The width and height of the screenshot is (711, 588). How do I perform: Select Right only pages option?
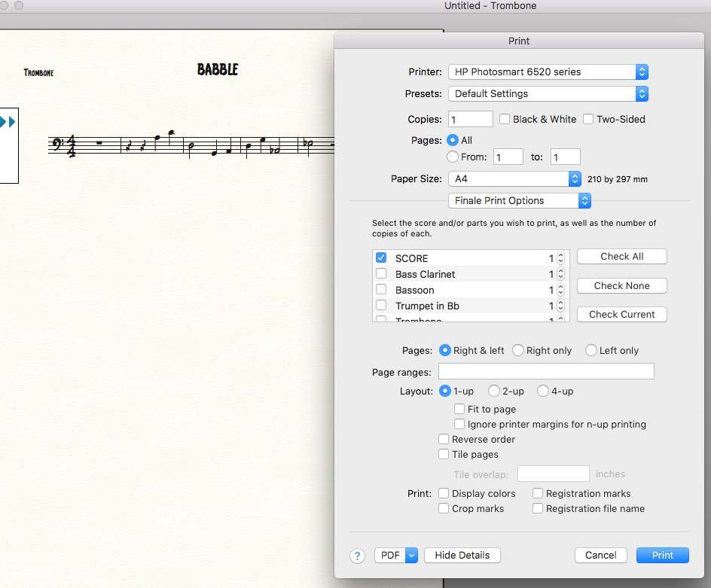click(x=518, y=350)
